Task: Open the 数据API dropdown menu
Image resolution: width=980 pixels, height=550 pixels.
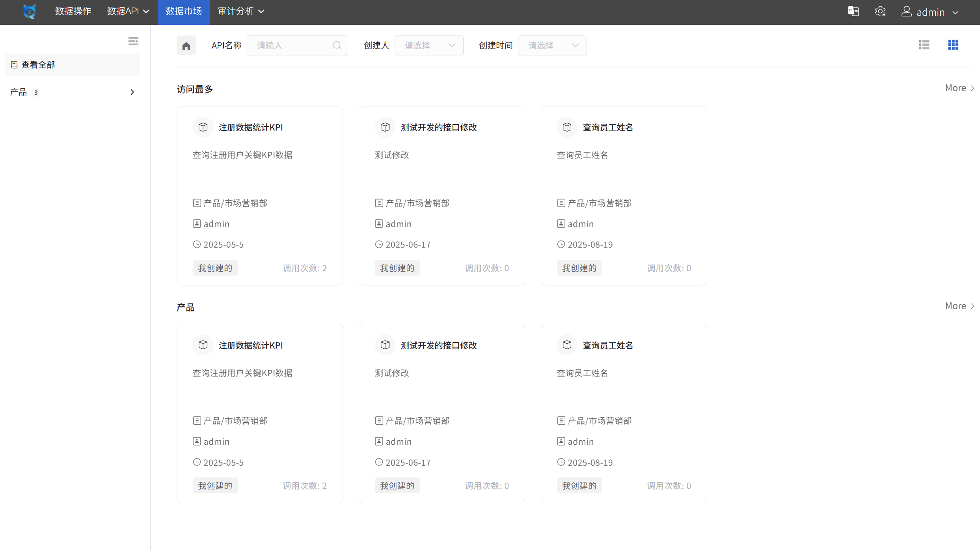Action: (x=128, y=11)
